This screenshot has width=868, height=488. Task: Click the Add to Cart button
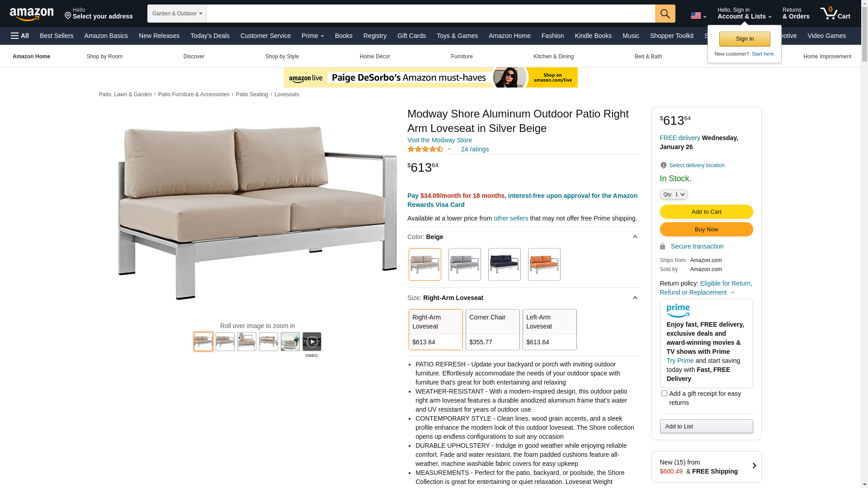click(x=706, y=211)
